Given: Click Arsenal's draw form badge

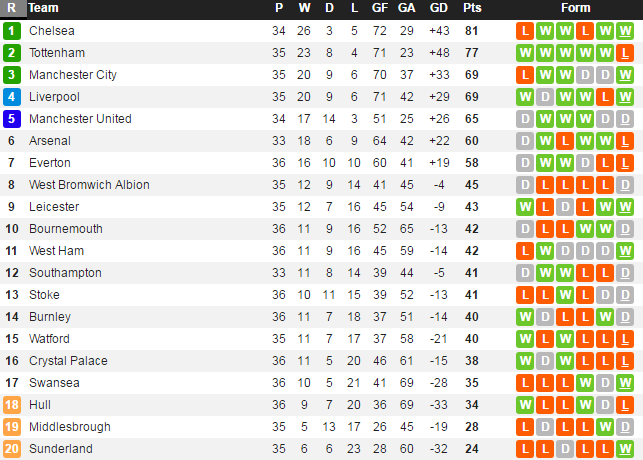Looking at the screenshot, I should (x=525, y=141).
